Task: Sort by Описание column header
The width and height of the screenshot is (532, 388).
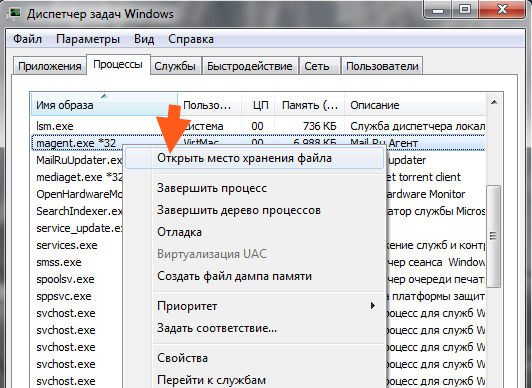Action: (415, 105)
